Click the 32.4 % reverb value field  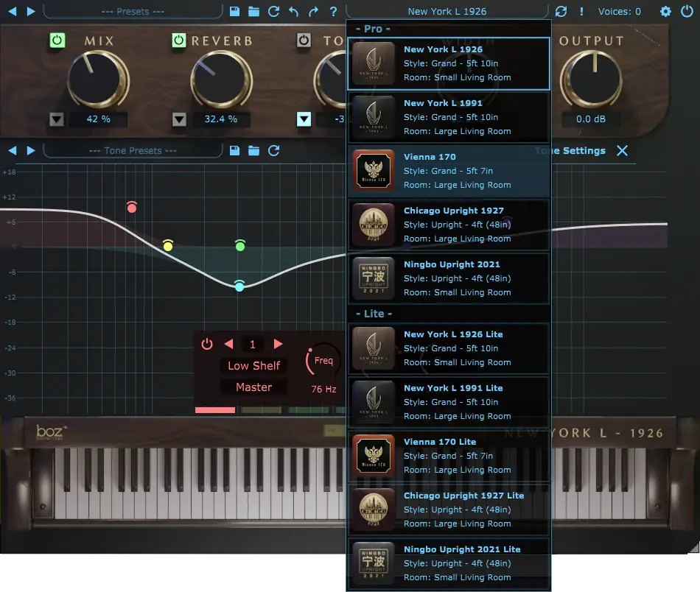[221, 119]
